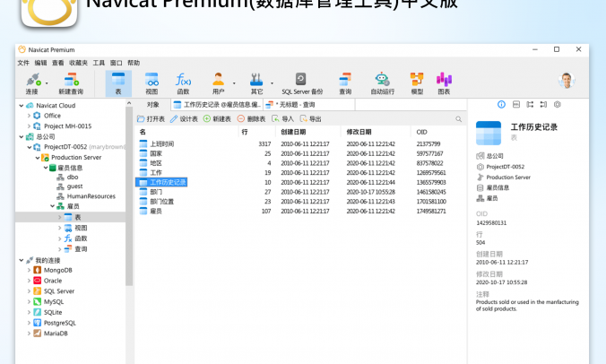Click the 打开表 button

click(x=151, y=119)
